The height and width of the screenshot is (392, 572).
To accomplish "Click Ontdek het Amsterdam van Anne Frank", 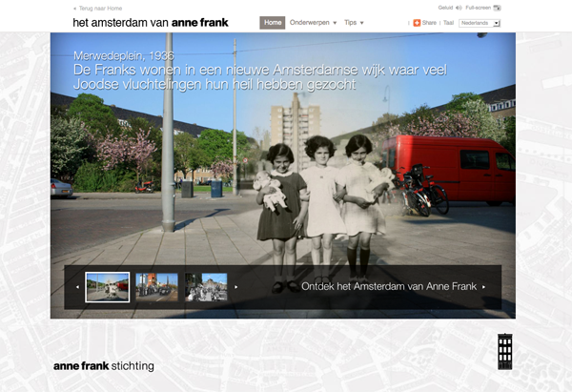I will coord(393,286).
